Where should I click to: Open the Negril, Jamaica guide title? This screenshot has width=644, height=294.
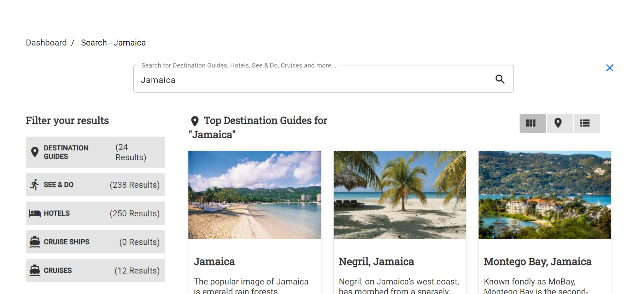click(x=376, y=262)
